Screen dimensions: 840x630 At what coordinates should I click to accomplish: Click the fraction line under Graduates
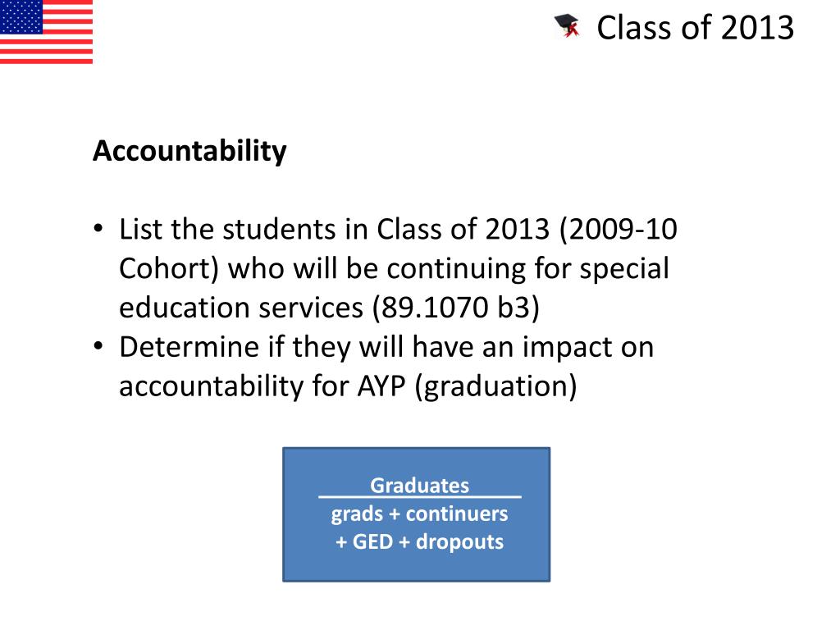pyautogui.click(x=419, y=497)
